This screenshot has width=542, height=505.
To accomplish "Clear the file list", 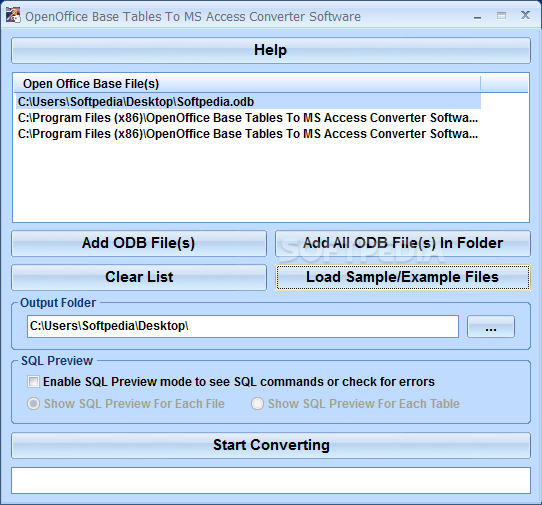I will tap(139, 277).
